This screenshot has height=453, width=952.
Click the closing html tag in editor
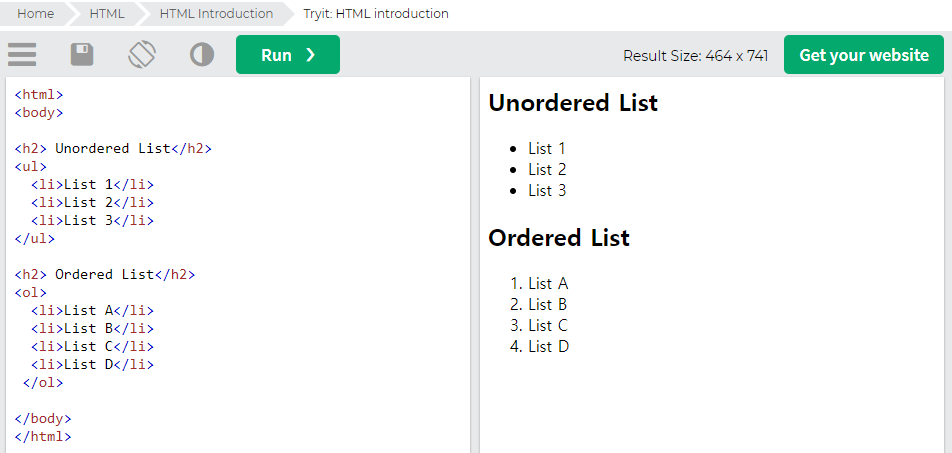tap(42, 436)
